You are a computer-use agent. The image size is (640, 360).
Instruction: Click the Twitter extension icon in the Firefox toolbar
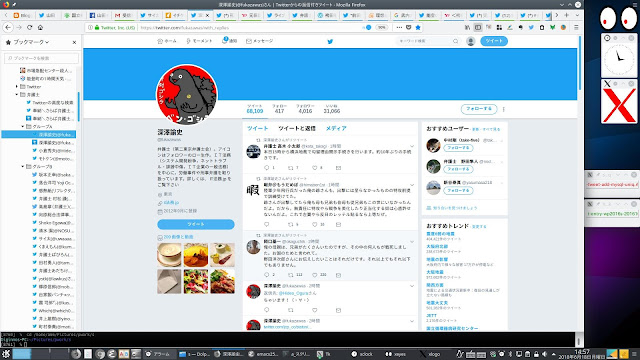(531, 27)
